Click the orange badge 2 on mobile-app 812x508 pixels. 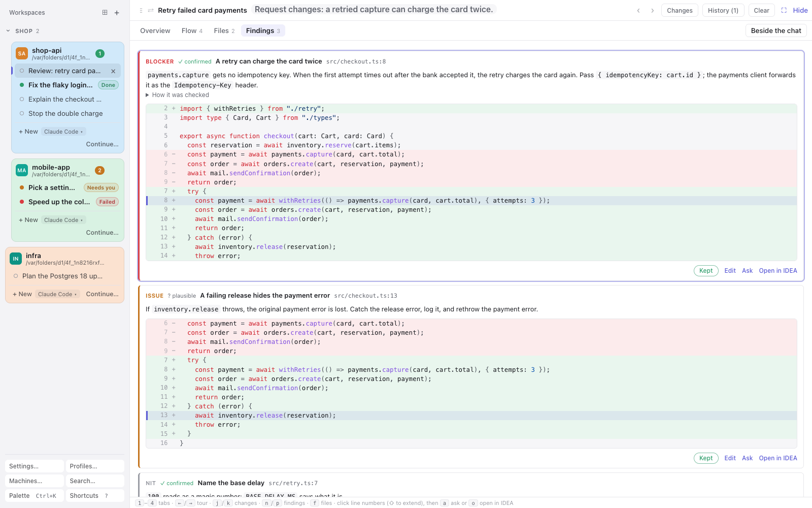click(100, 170)
